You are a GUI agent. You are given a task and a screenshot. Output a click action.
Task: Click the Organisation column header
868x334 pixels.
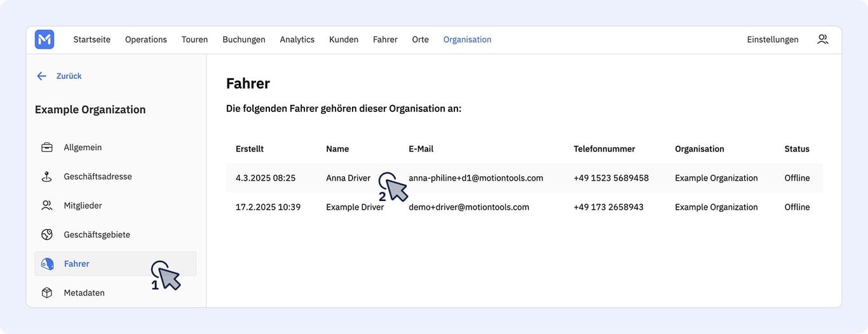click(700, 149)
